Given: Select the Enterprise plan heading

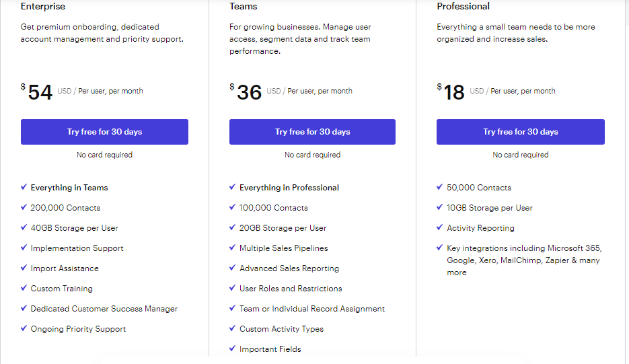Looking at the screenshot, I should [43, 7].
